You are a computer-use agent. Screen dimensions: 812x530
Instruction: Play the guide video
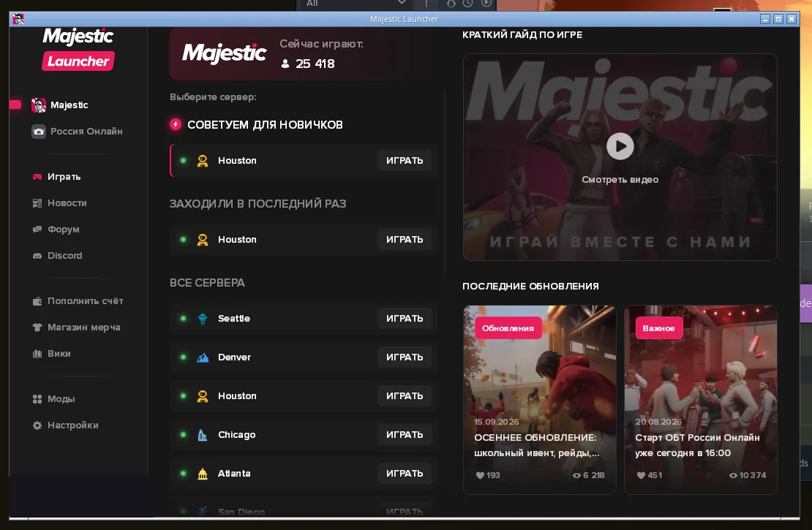620,146
